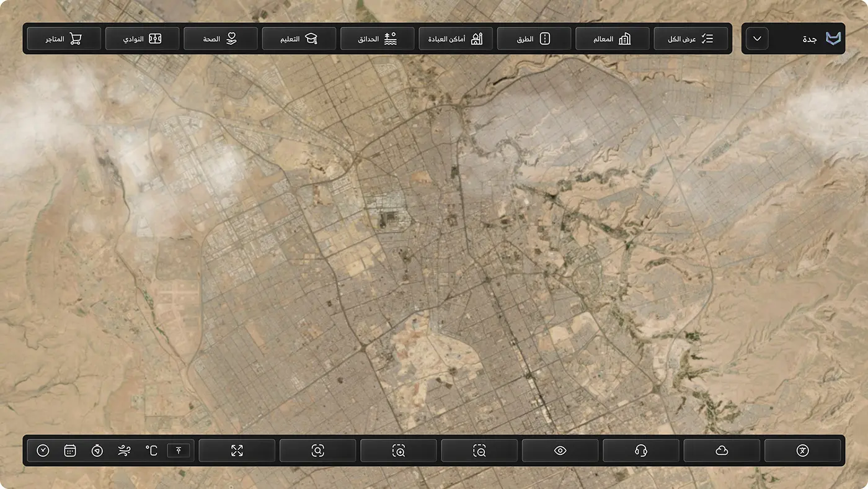Expand the map to fullscreen
868x489 pixels.
pos(237,451)
